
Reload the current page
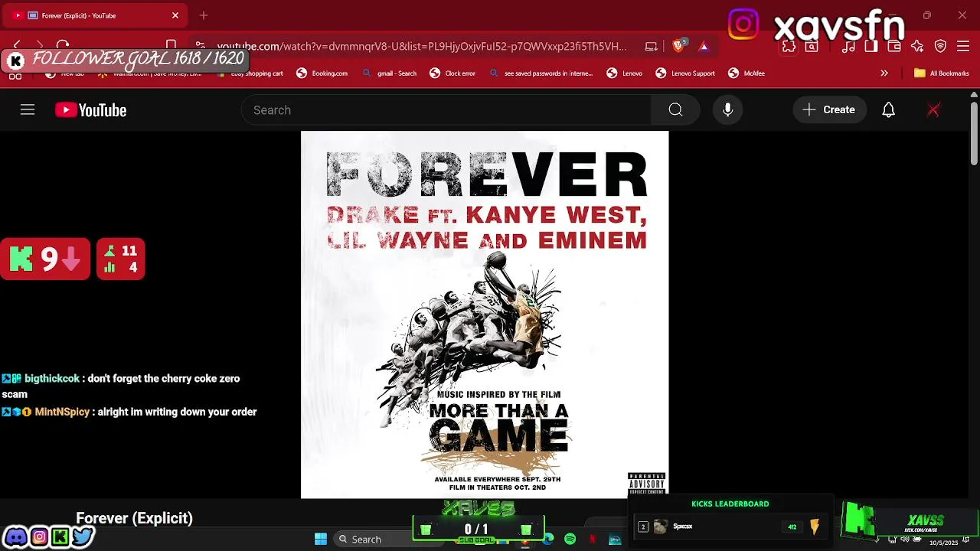pos(63,46)
